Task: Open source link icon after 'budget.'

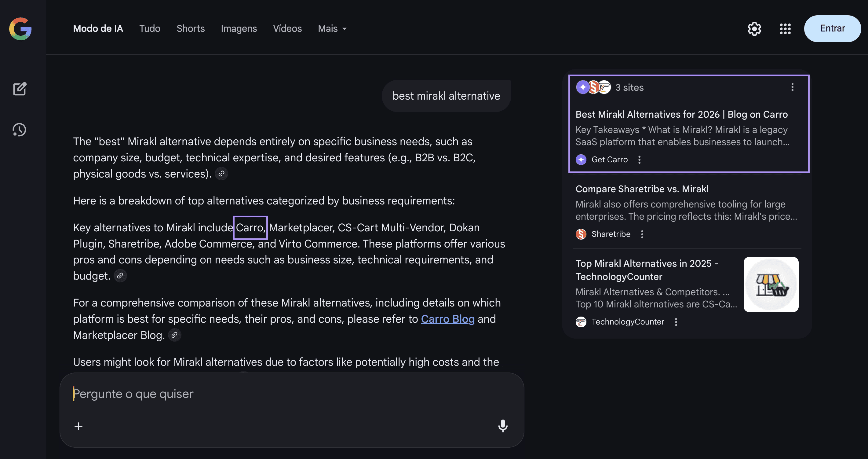Action: coord(120,276)
